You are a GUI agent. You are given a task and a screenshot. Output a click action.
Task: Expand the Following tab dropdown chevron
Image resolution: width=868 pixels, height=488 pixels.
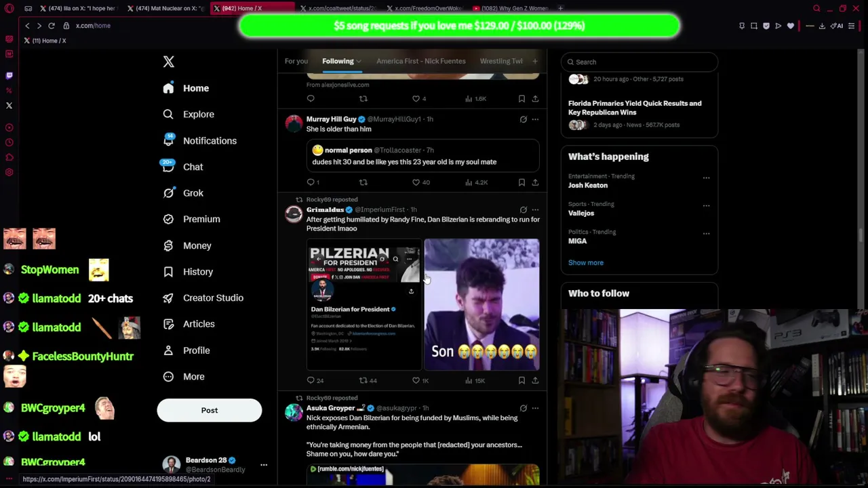(359, 62)
